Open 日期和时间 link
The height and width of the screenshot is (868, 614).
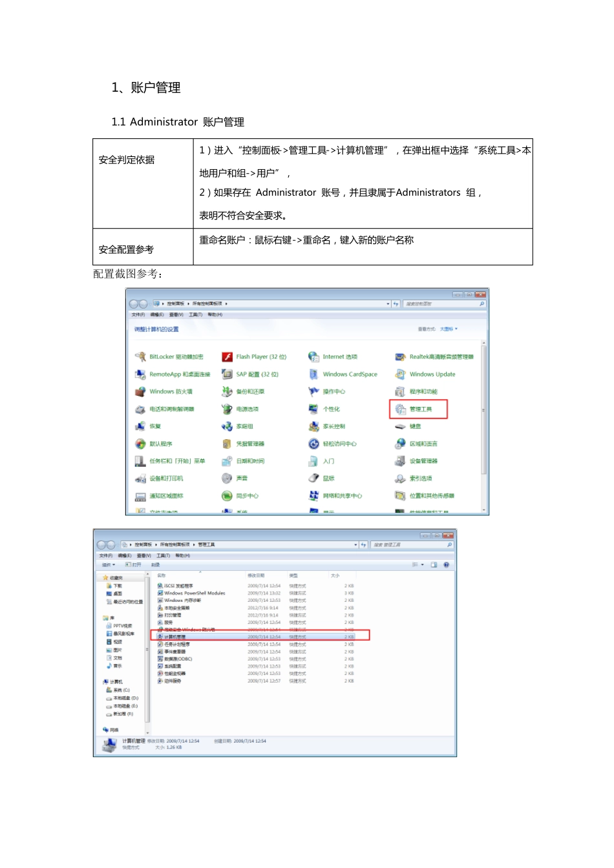point(243,461)
